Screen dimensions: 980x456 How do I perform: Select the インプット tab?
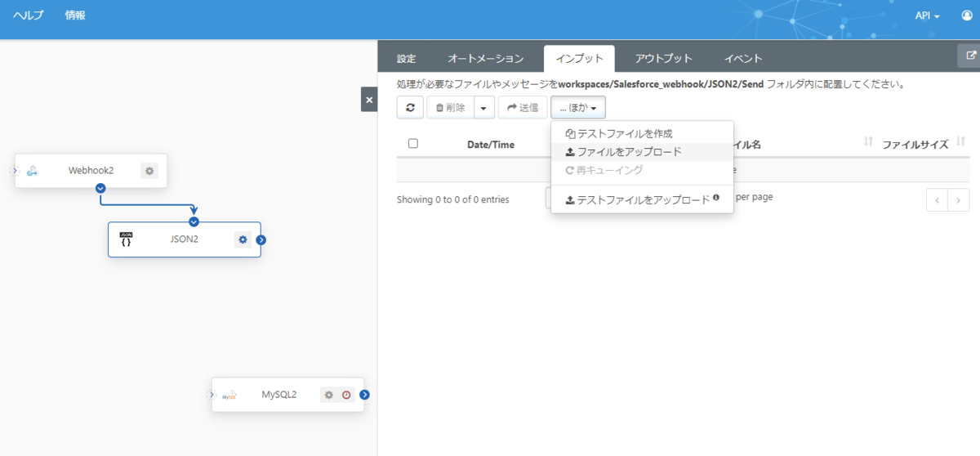579,59
